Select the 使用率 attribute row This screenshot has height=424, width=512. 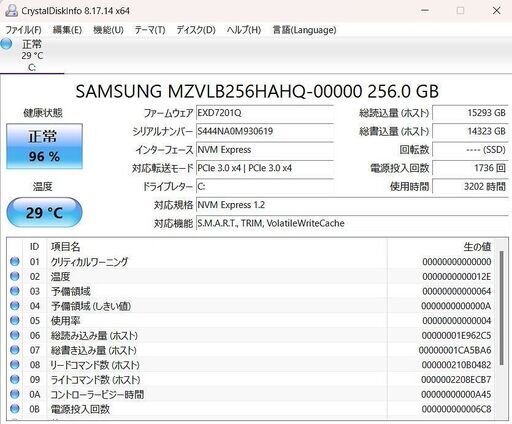251,320
